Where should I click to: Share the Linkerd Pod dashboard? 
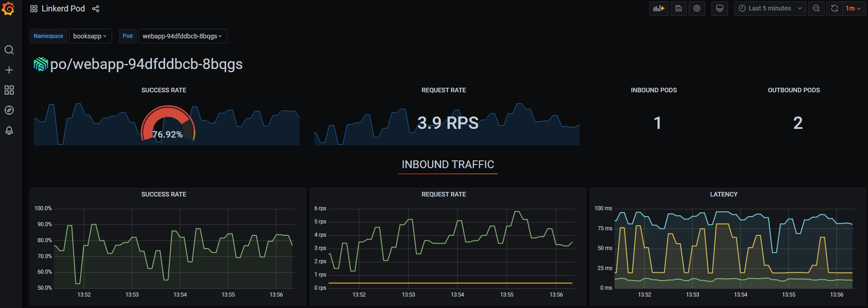96,9
